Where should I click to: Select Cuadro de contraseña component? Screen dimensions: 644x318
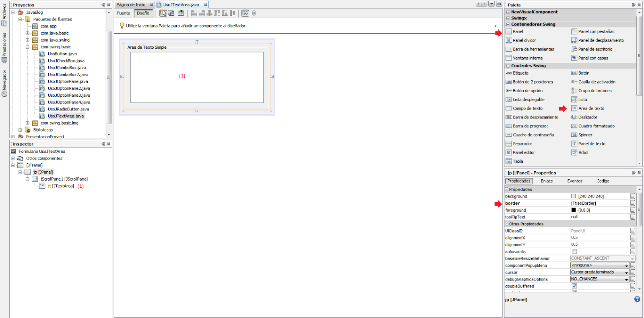click(530, 135)
